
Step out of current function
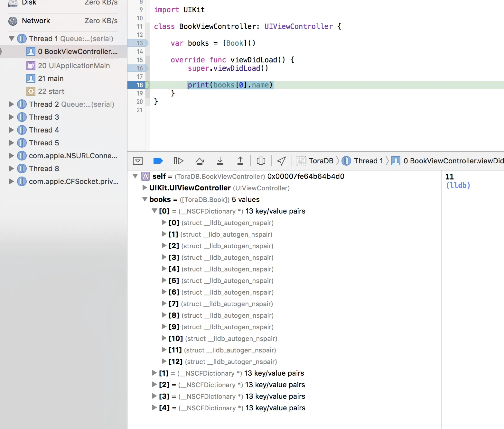(240, 161)
